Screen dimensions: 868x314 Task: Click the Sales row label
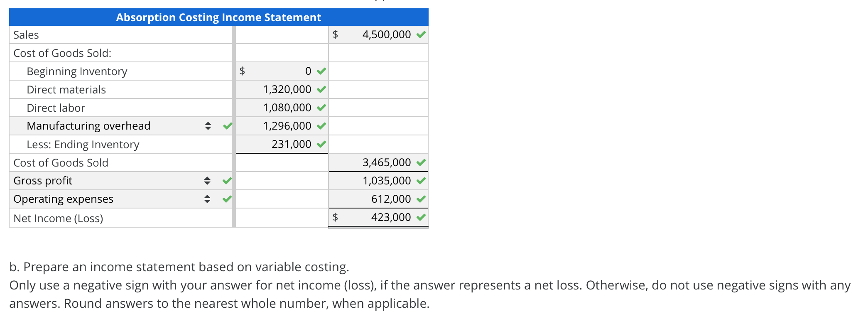click(26, 35)
